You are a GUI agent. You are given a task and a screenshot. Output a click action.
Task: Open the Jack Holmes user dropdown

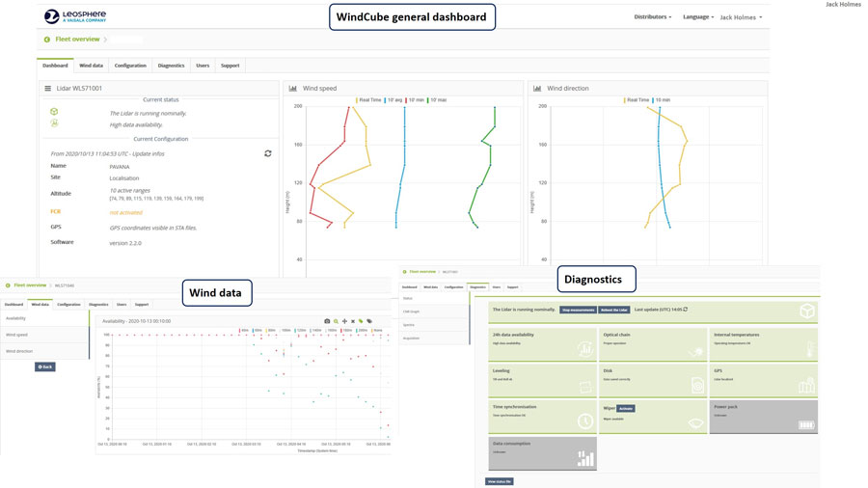click(741, 17)
